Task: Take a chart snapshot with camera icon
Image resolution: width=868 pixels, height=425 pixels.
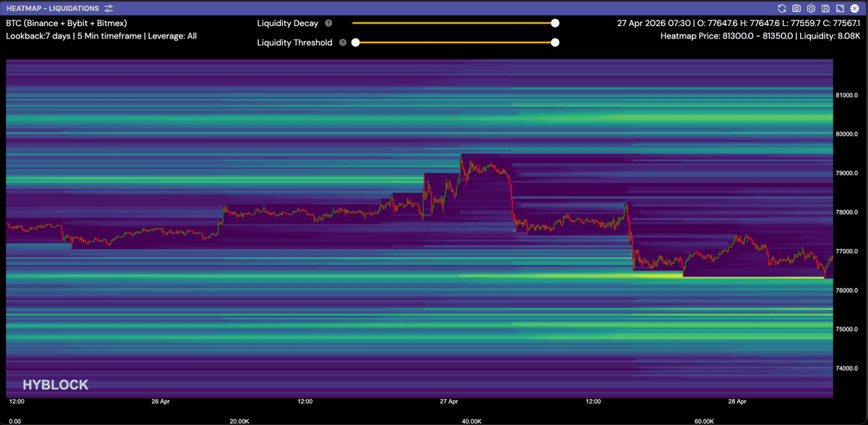Action: pyautogui.click(x=796, y=8)
